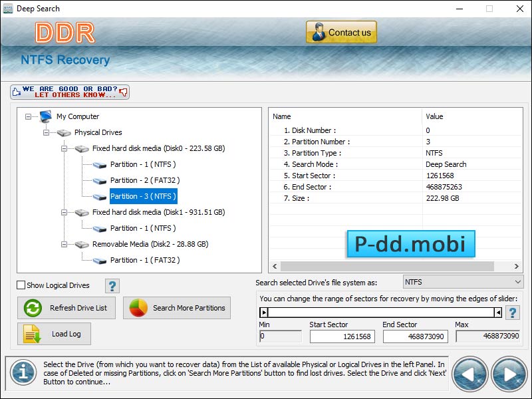Screen dimensions: 532x399
Task: Select Partition - 1 (NTFS) under Disk1
Action: coord(143,228)
